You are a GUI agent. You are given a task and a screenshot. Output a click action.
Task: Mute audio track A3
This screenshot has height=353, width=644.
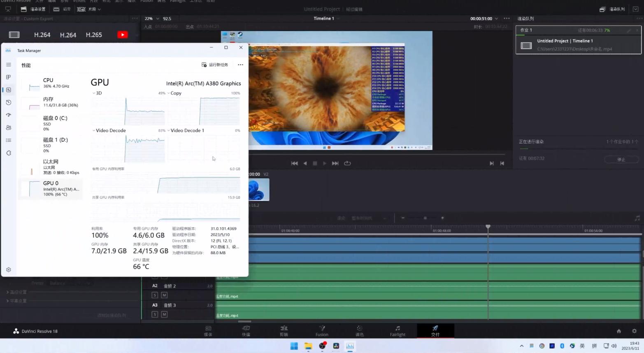pyautogui.click(x=164, y=314)
